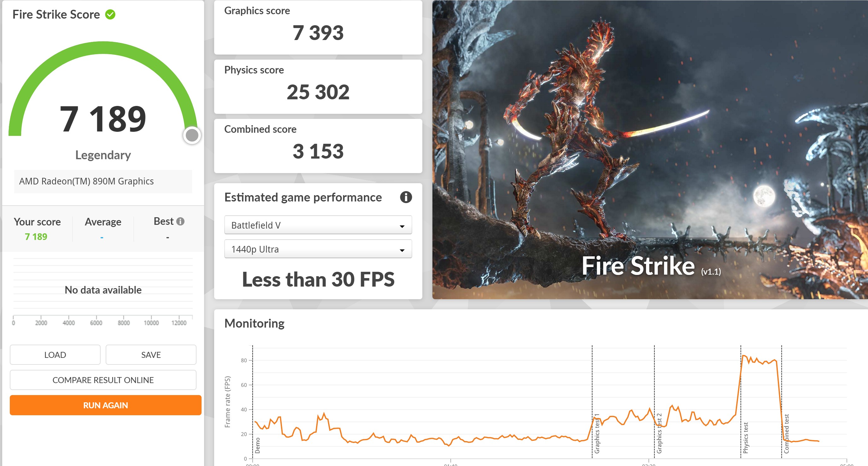Image resolution: width=868 pixels, height=466 pixels.
Task: Click the Average column heading
Action: click(103, 222)
